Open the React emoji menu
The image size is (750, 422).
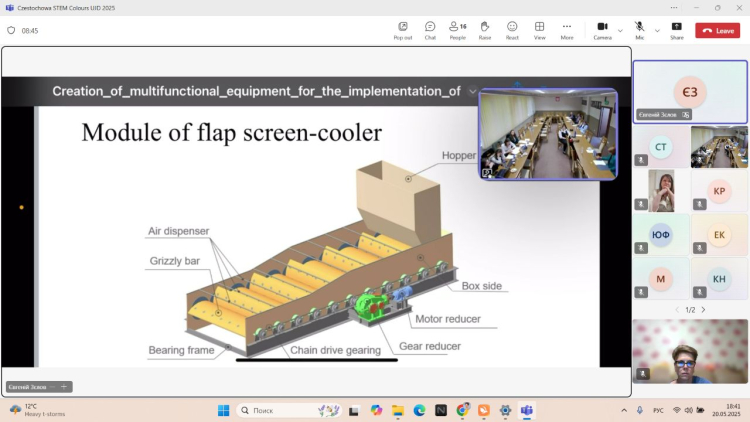512,30
